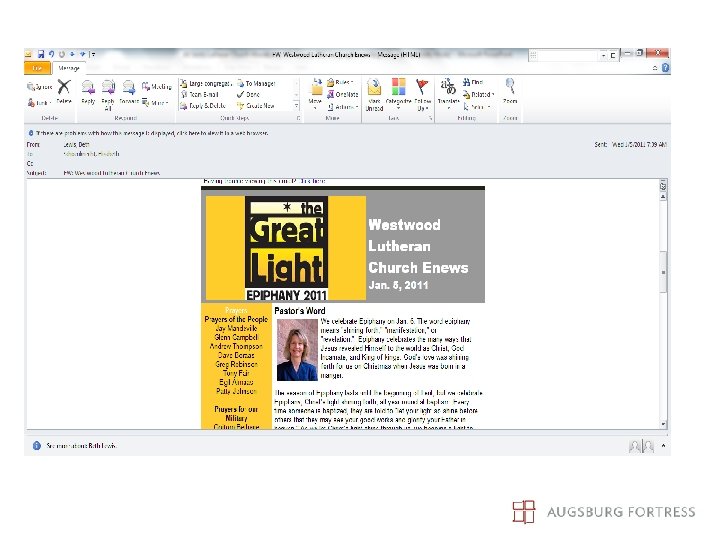Open the Customize Quick Access Toolbar dropdown
The height and width of the screenshot is (540, 720).
[x=93, y=54]
